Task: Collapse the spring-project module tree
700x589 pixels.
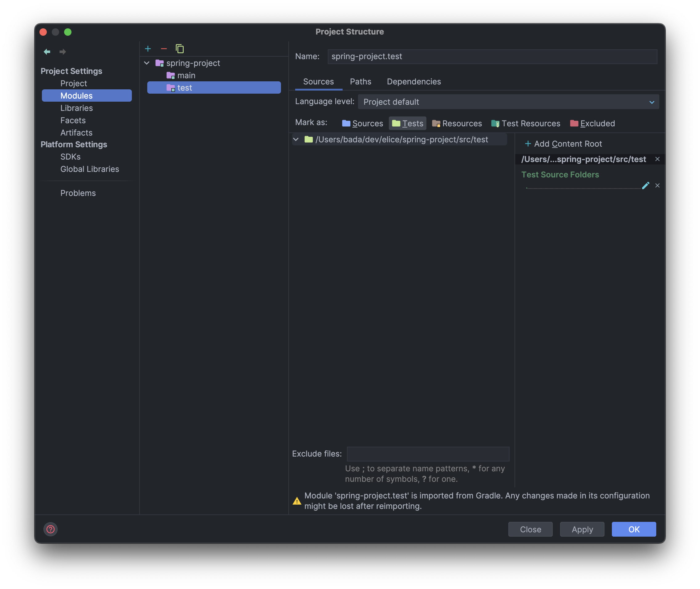Action: (x=147, y=63)
